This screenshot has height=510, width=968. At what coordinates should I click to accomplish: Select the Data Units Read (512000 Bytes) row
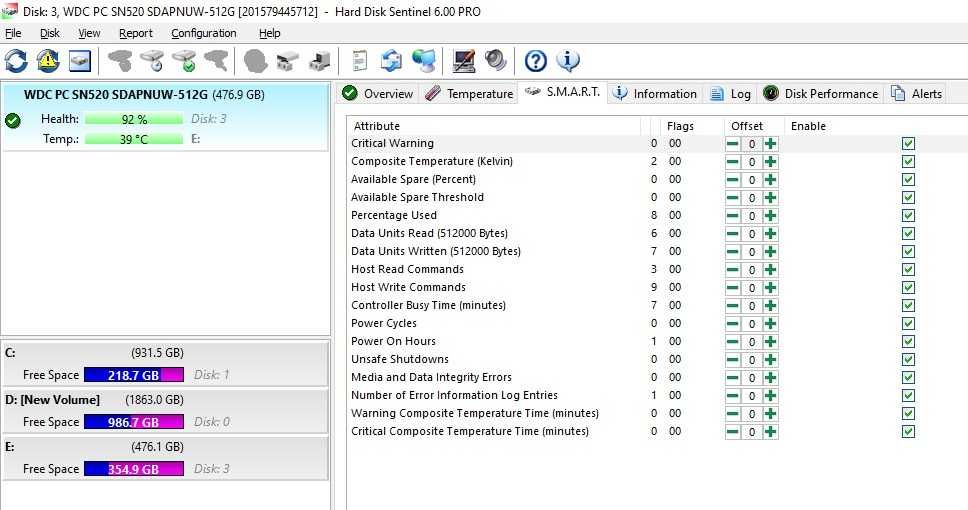[x=657, y=233]
